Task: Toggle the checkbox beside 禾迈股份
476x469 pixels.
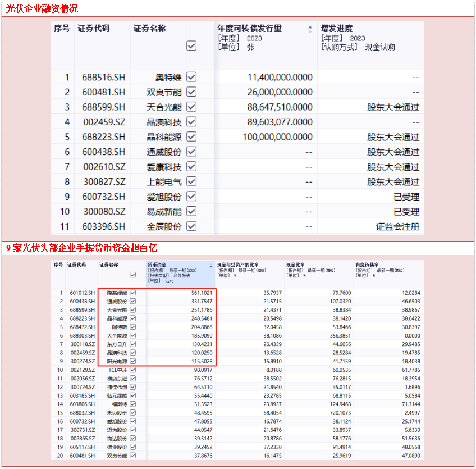Action: (132, 412)
